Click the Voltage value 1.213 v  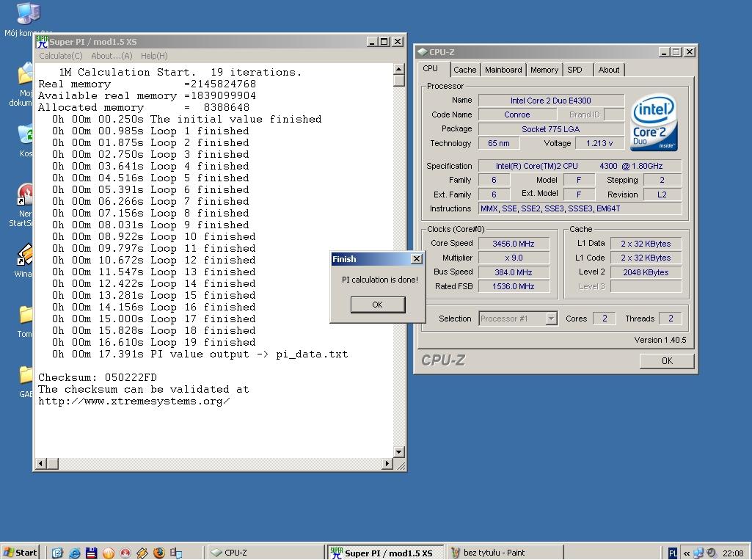point(599,143)
